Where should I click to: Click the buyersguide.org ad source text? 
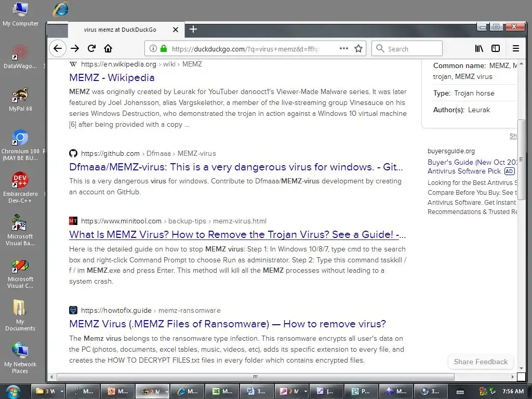[x=451, y=151]
